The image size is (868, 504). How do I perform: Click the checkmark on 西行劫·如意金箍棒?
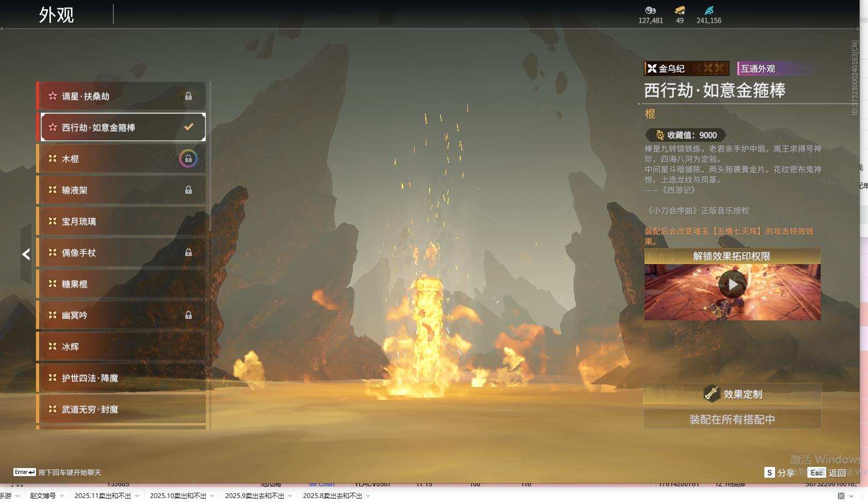point(189,127)
